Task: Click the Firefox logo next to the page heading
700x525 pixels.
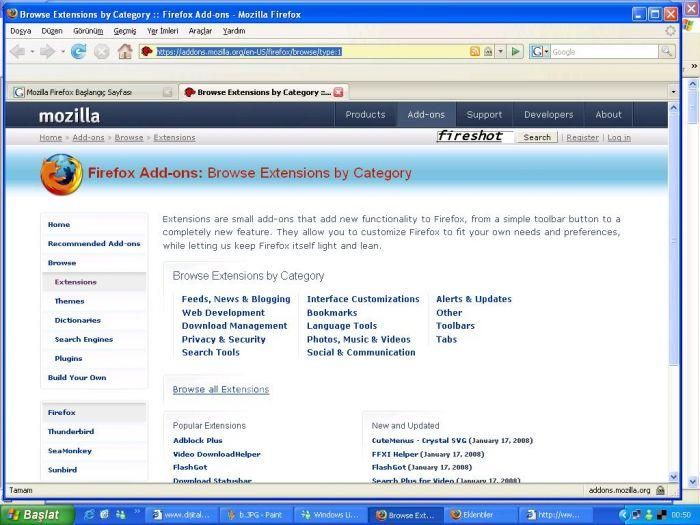Action: 61,174
